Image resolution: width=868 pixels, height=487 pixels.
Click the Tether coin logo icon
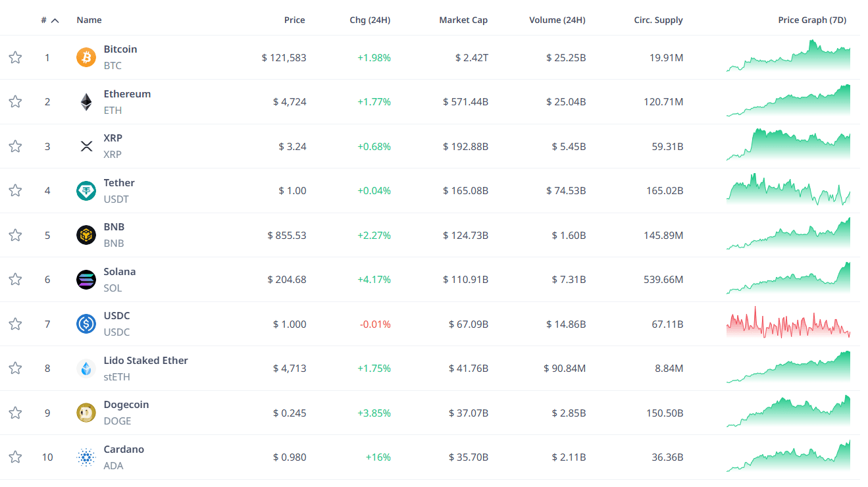(x=86, y=191)
